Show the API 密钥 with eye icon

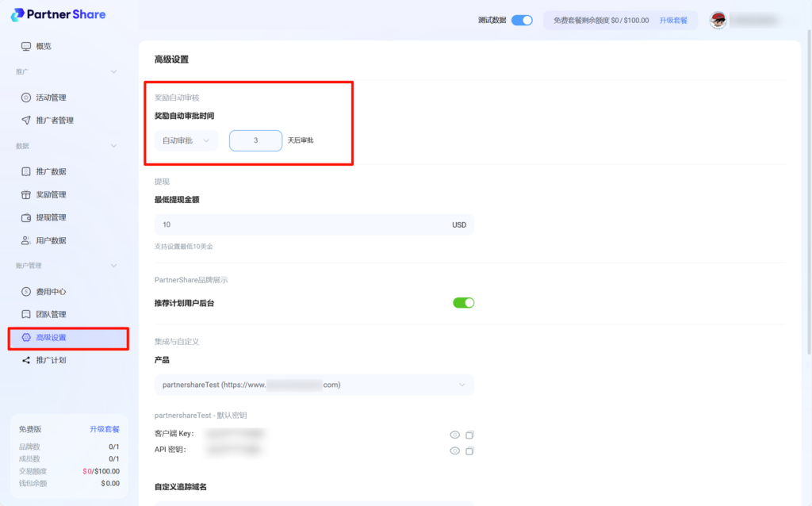(x=455, y=450)
